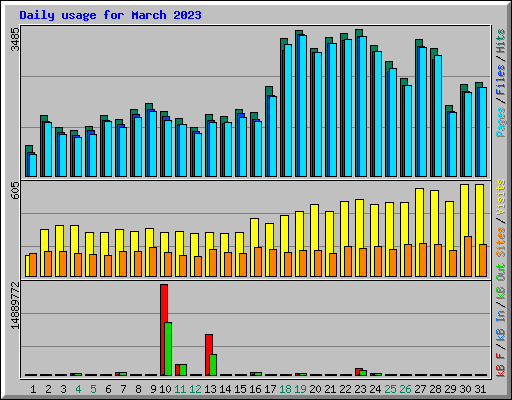Click the yellow Visits bar for day 16
512x400 pixels.
click(x=253, y=247)
